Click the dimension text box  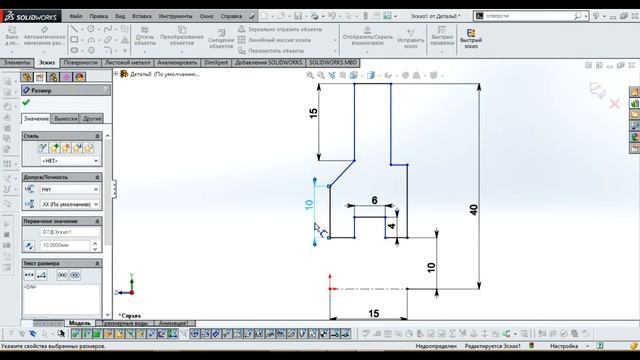(x=62, y=299)
